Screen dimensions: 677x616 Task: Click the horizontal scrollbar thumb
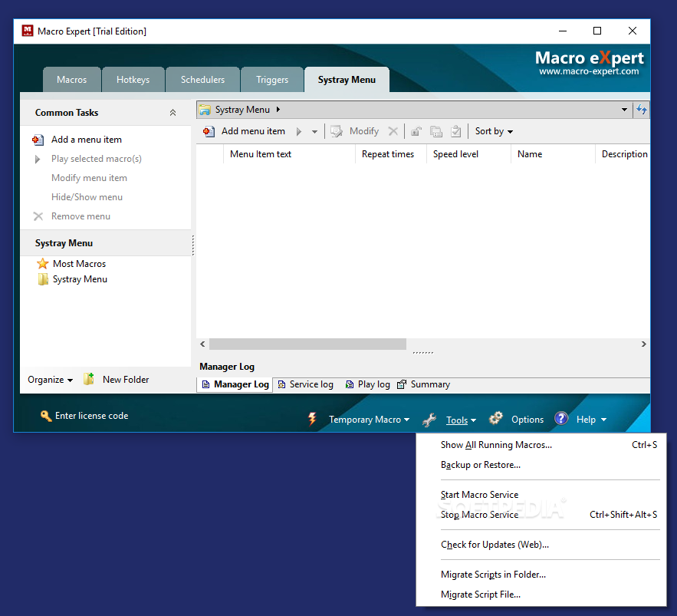point(307,344)
